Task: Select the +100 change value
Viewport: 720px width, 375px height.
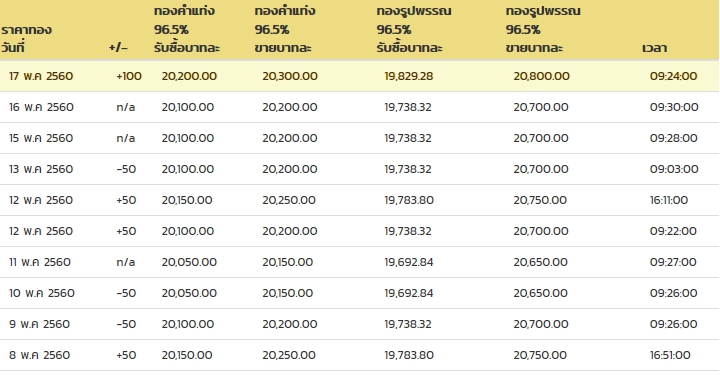Action: tap(129, 76)
